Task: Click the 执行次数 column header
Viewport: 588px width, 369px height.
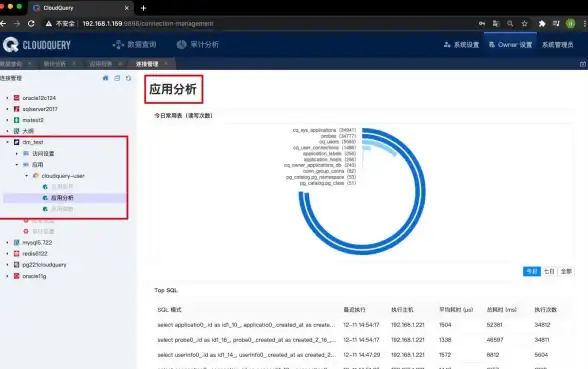Action: 546,310
